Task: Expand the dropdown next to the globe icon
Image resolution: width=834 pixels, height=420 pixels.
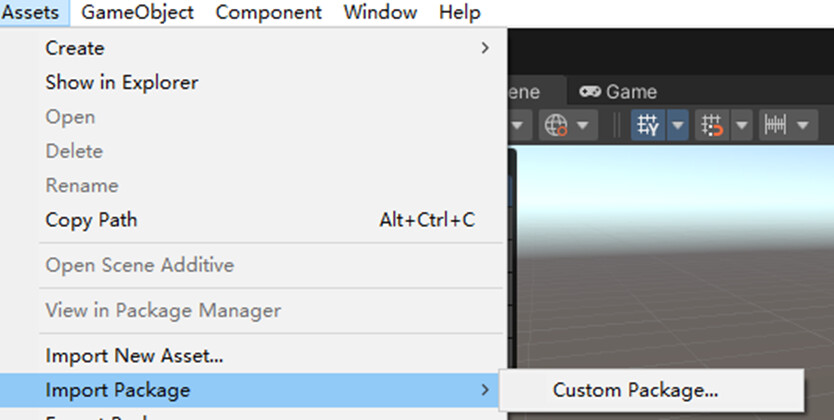Action: tap(583, 125)
